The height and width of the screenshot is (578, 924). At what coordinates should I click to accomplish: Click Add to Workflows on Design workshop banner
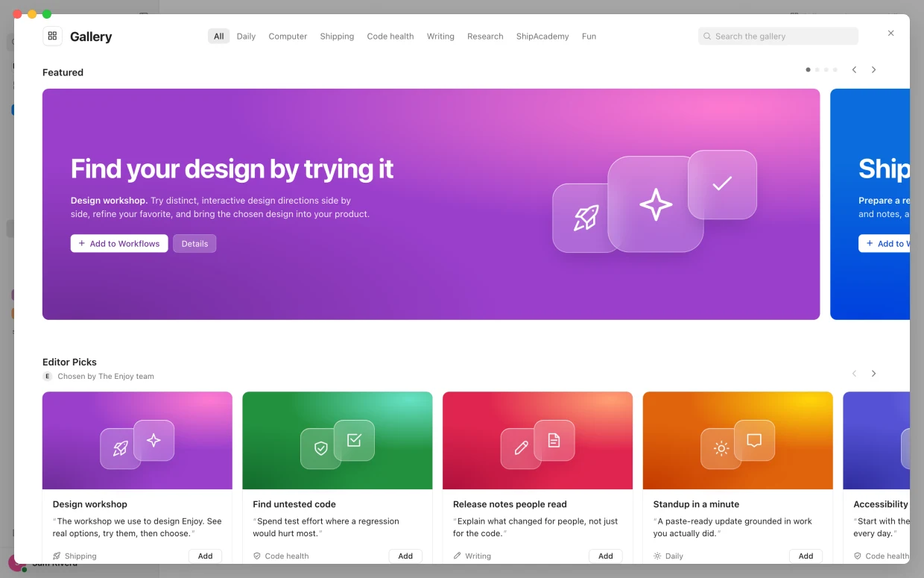[x=119, y=243]
